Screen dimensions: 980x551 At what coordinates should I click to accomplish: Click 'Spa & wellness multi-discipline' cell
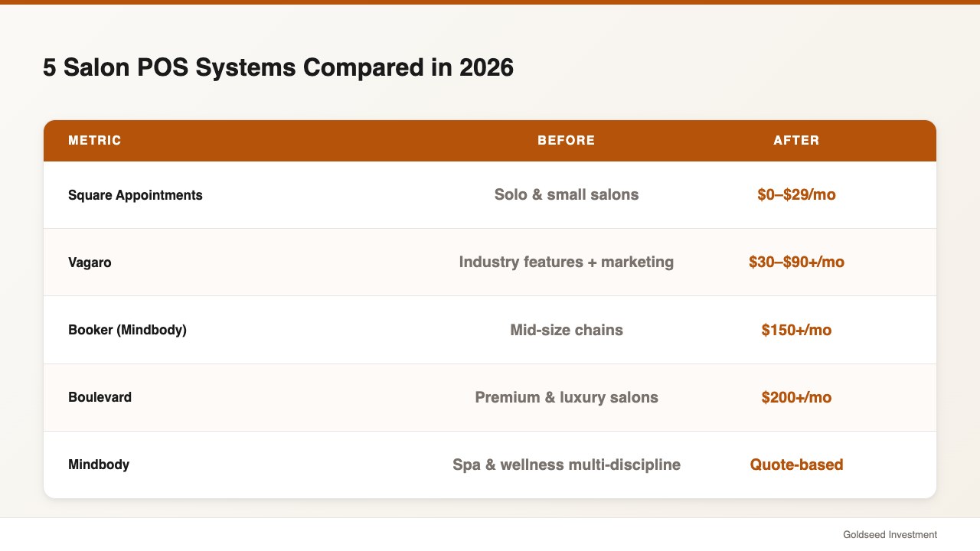[x=567, y=465]
